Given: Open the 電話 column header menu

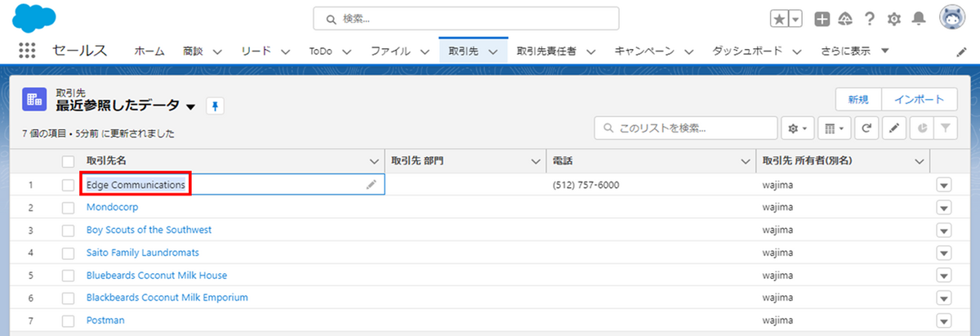Looking at the screenshot, I should tap(745, 161).
